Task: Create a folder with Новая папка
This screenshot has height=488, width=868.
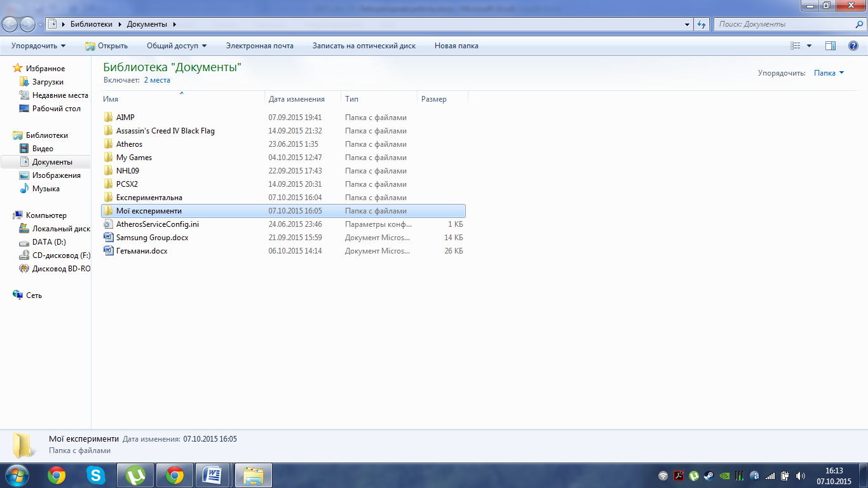Action: point(456,46)
